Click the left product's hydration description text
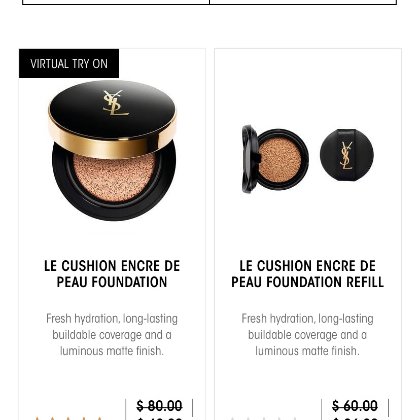The width and height of the screenshot is (420, 420). [112, 335]
